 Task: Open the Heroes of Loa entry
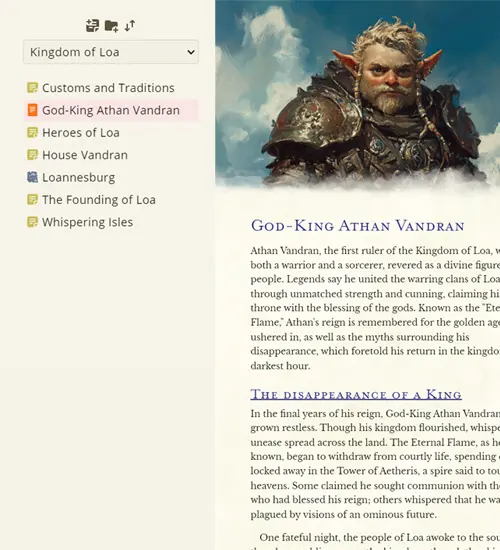pyautogui.click(x=81, y=133)
